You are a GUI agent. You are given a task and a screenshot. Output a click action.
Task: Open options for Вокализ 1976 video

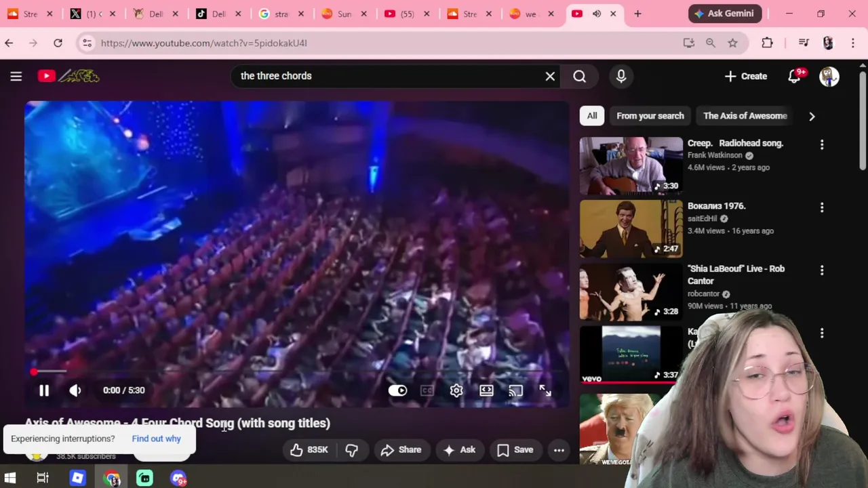click(822, 207)
